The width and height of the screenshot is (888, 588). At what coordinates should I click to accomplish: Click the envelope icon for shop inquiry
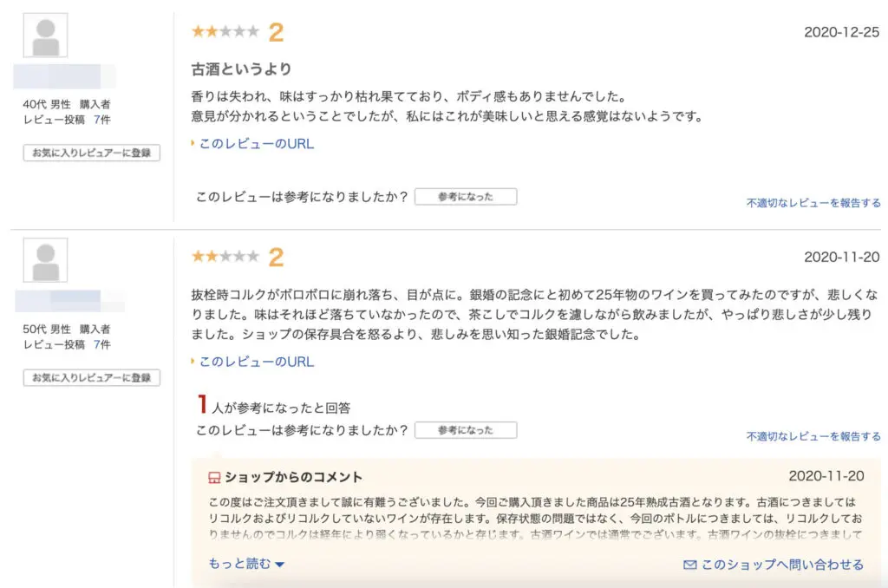(690, 565)
